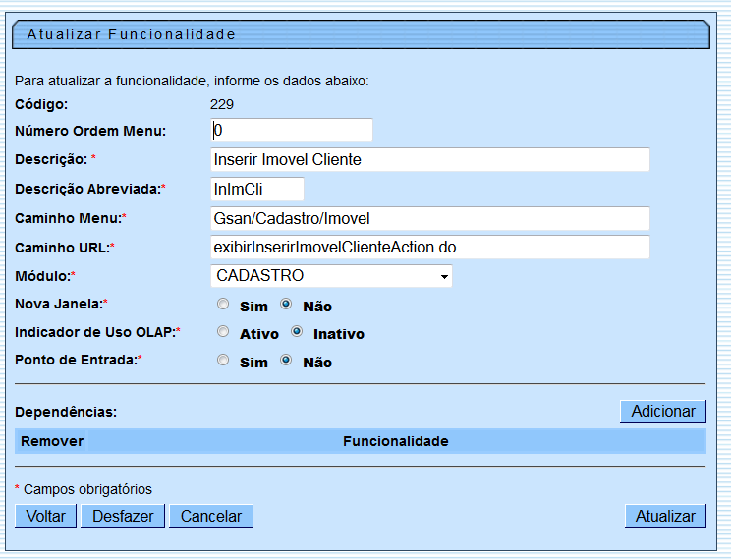Click the Adicionar dependency button
731x560 pixels.
click(662, 412)
